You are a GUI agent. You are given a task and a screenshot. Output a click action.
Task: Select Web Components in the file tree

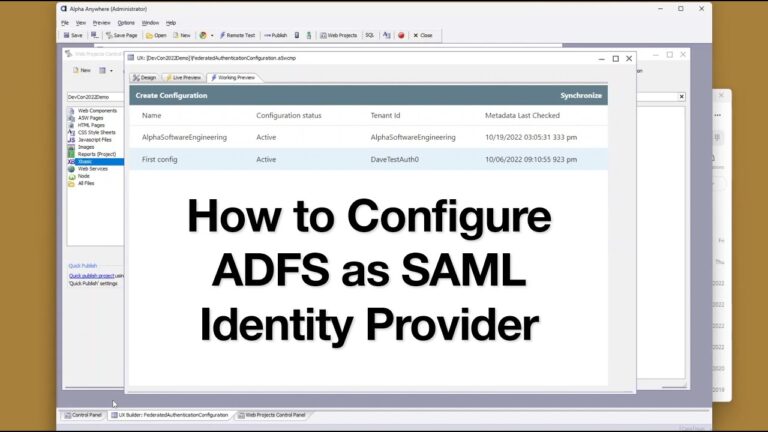point(96,110)
